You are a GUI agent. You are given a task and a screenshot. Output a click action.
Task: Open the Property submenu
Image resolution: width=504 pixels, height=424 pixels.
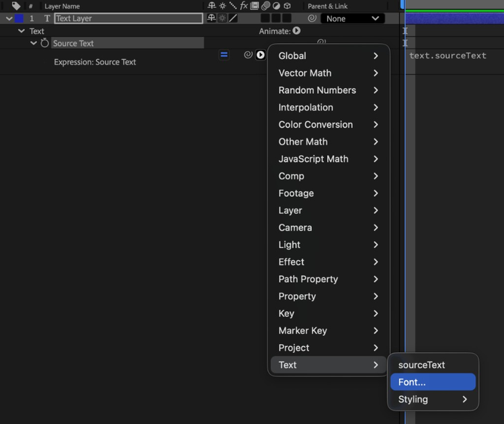click(x=328, y=296)
